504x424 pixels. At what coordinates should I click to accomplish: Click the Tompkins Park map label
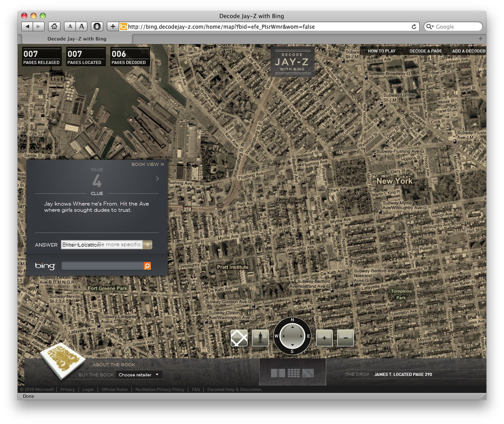pos(401,294)
